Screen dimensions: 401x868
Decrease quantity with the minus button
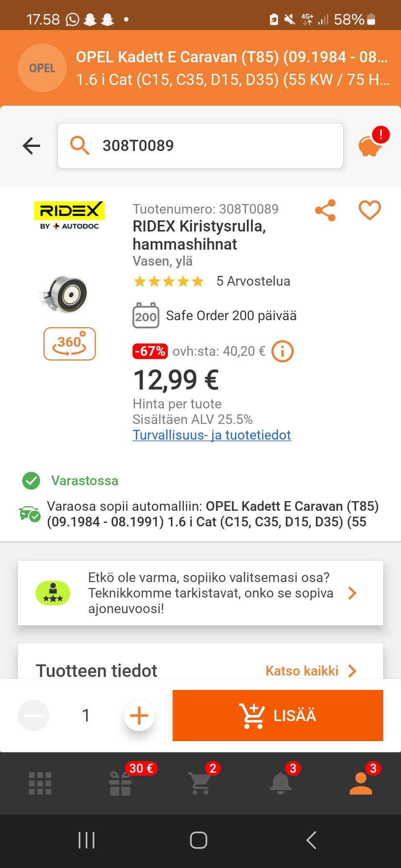click(33, 715)
